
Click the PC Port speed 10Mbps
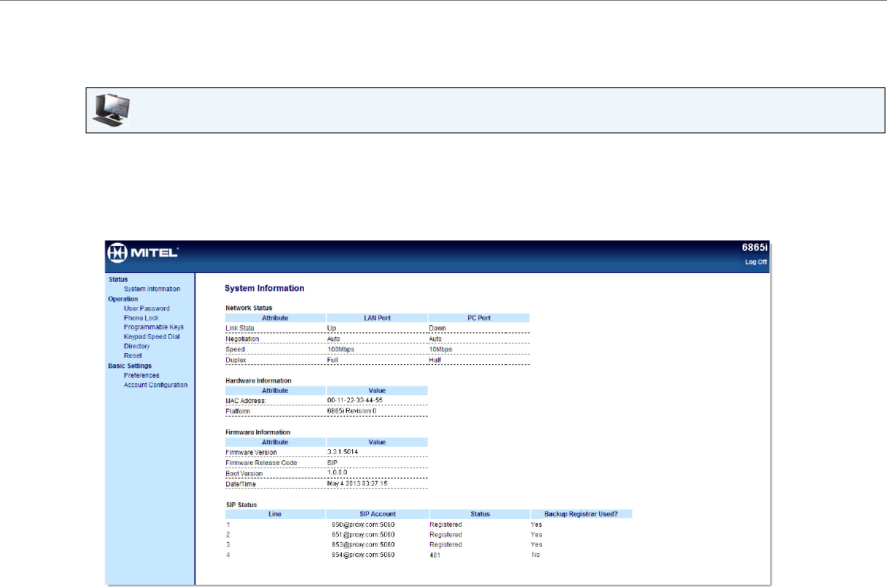coord(440,349)
